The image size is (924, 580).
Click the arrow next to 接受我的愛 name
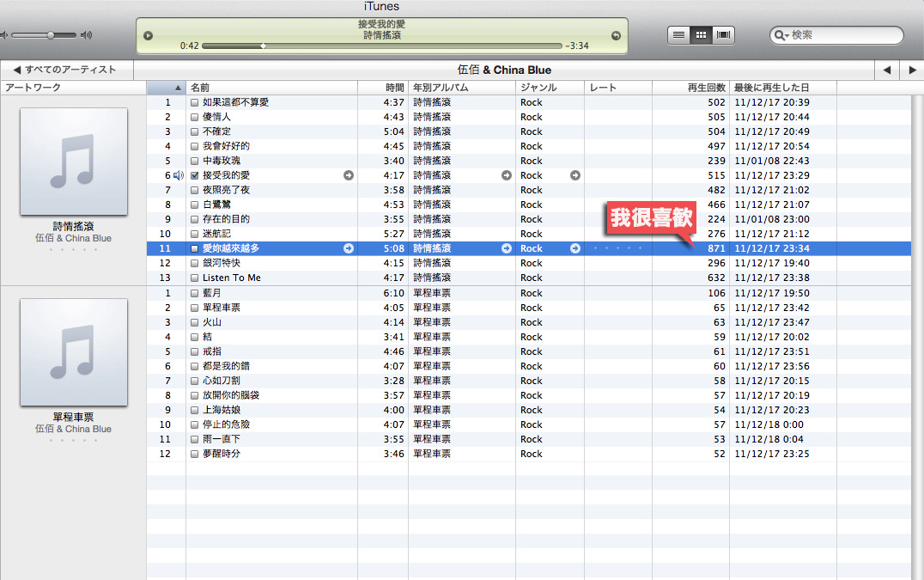(x=349, y=175)
